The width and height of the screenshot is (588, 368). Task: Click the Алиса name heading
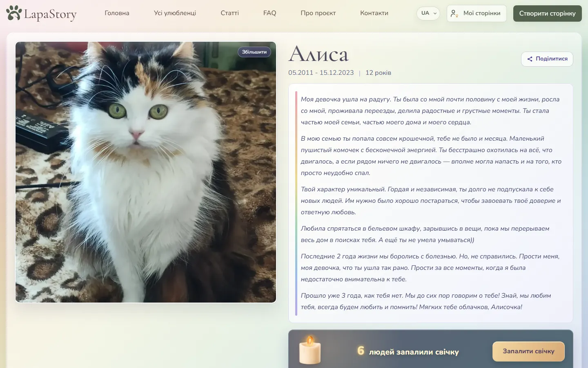click(x=318, y=54)
